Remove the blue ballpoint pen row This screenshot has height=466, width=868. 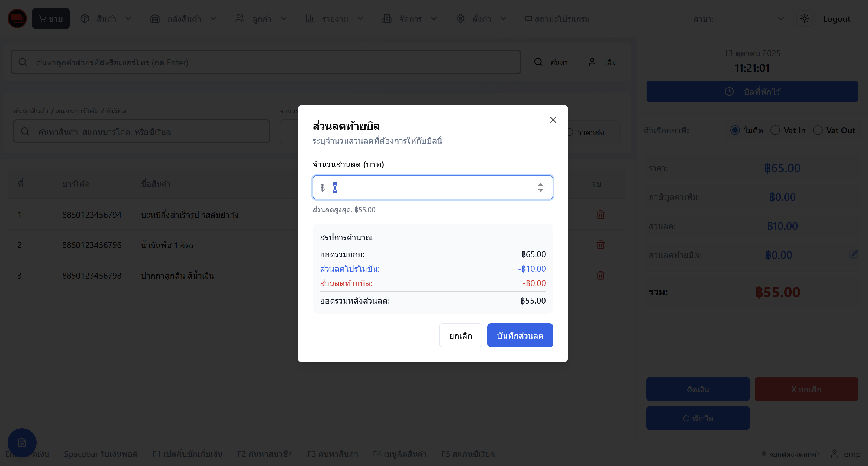pos(600,276)
